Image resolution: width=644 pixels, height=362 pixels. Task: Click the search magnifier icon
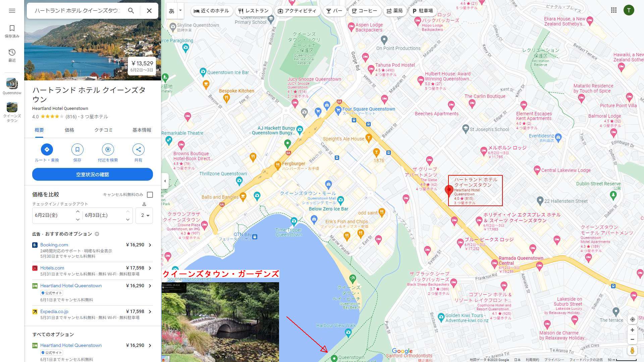click(131, 11)
